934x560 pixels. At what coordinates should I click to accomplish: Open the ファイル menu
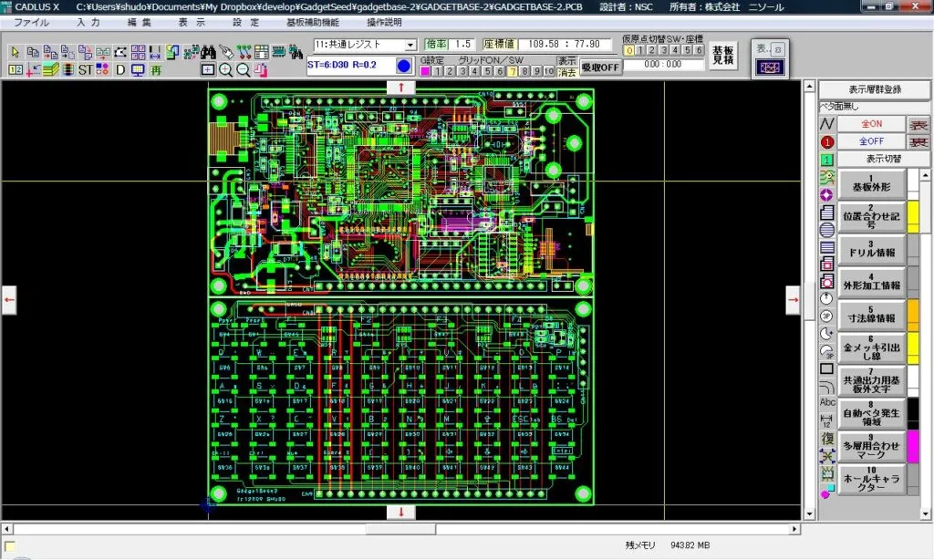[x=31, y=23]
